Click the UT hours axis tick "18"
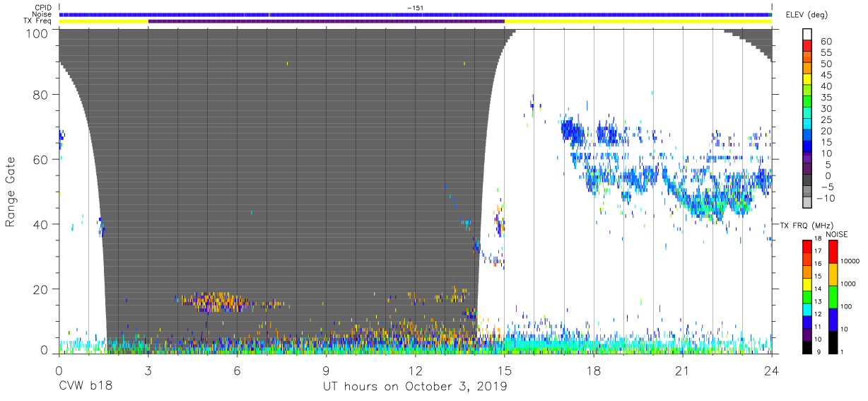 coord(594,370)
